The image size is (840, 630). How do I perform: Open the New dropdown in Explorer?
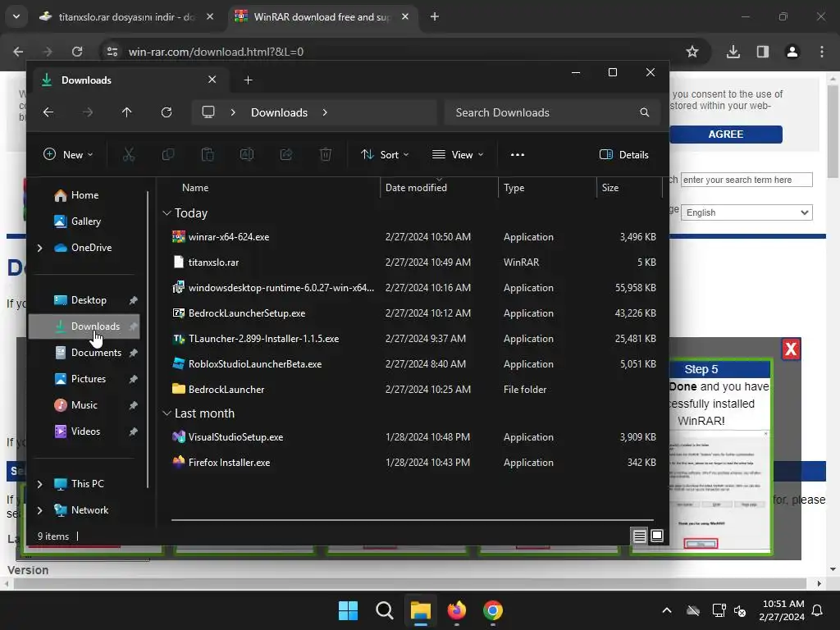pyautogui.click(x=68, y=155)
